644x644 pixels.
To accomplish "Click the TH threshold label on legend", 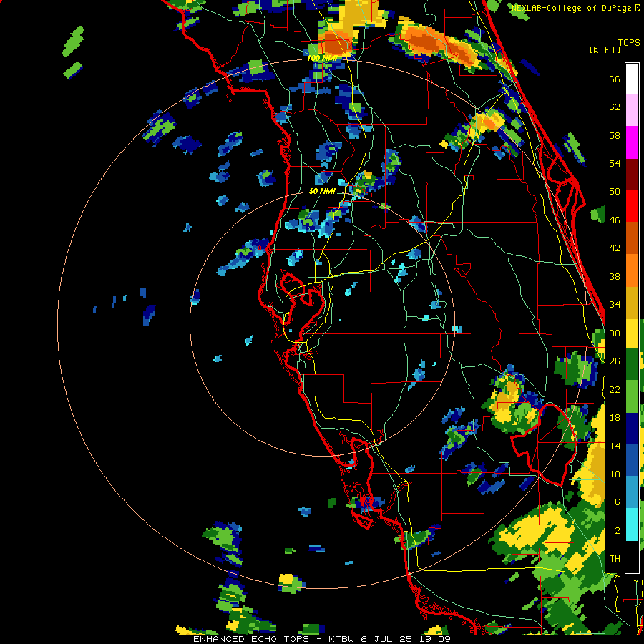I will (615, 559).
